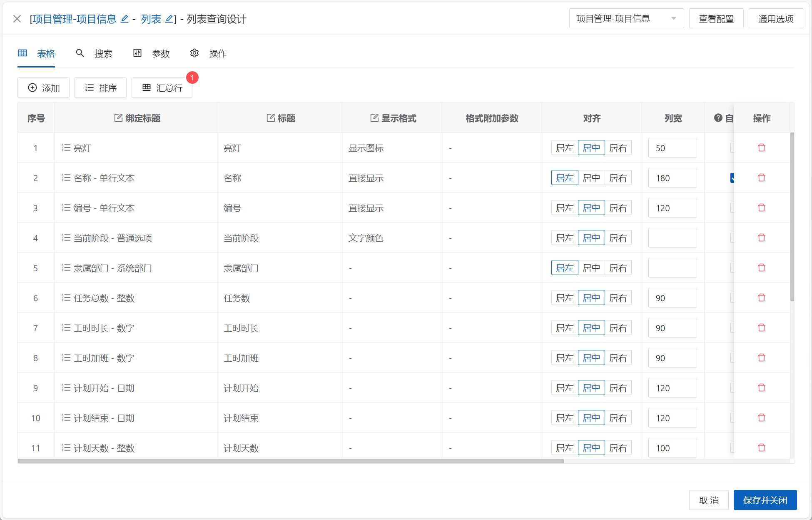
Task: Open the 列表 title link
Action: click(x=151, y=19)
